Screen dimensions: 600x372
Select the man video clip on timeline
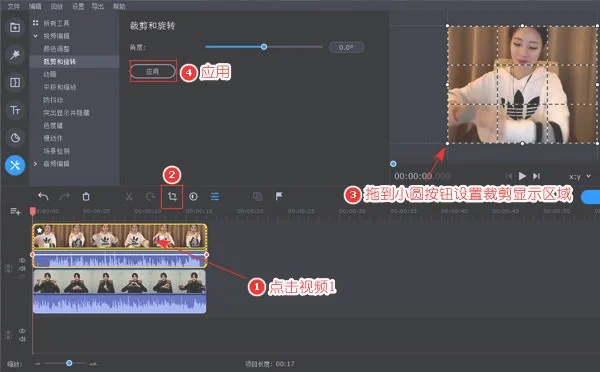pyautogui.click(x=119, y=282)
